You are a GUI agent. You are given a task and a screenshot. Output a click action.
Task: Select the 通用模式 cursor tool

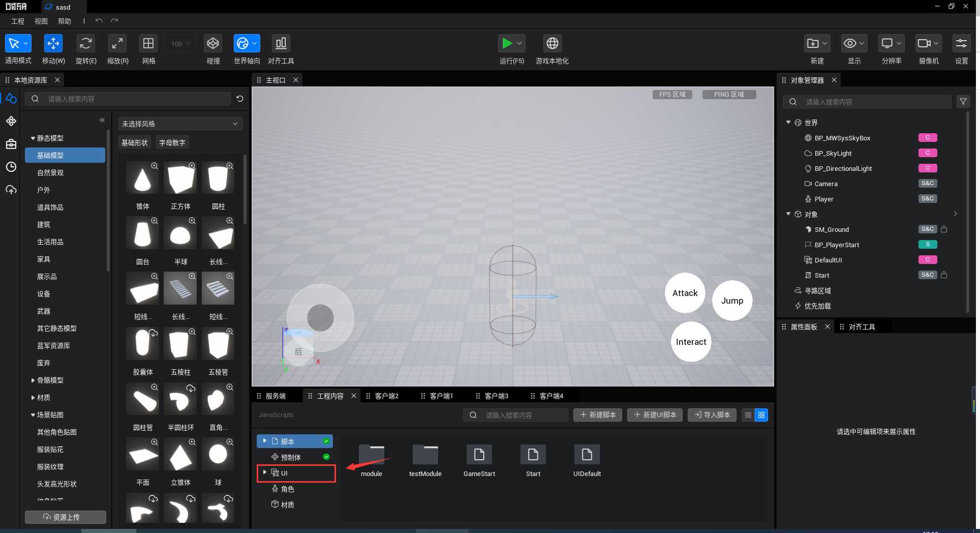[x=14, y=44]
